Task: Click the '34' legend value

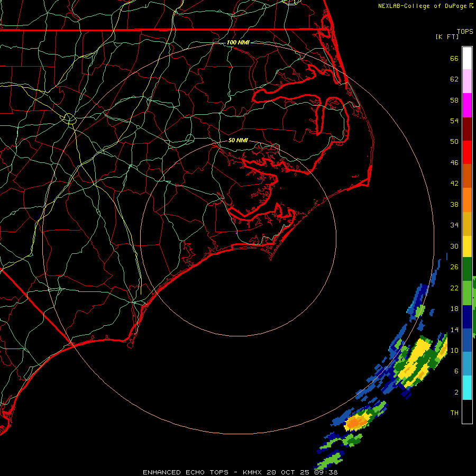Action: (x=454, y=225)
